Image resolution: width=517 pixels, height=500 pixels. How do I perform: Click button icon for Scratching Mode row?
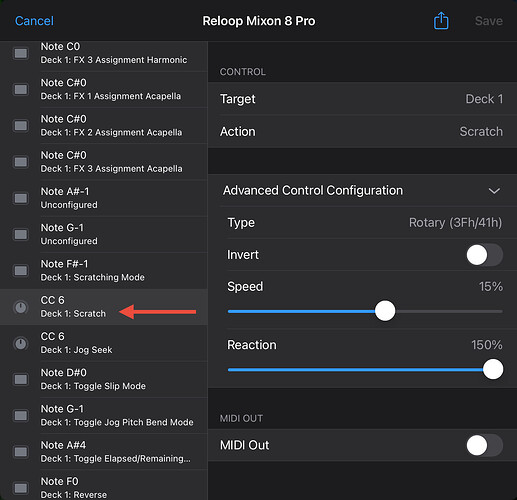[x=21, y=271]
